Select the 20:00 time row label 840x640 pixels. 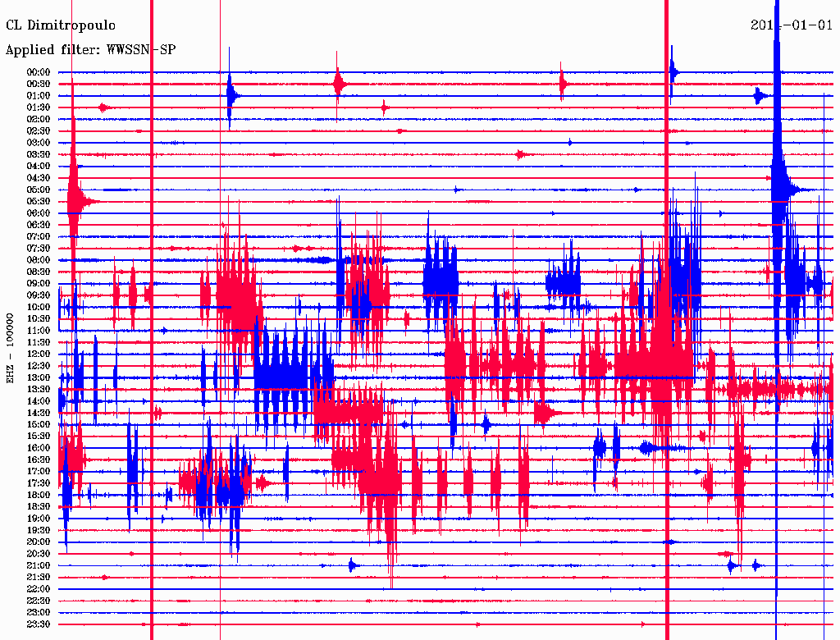click(39, 542)
